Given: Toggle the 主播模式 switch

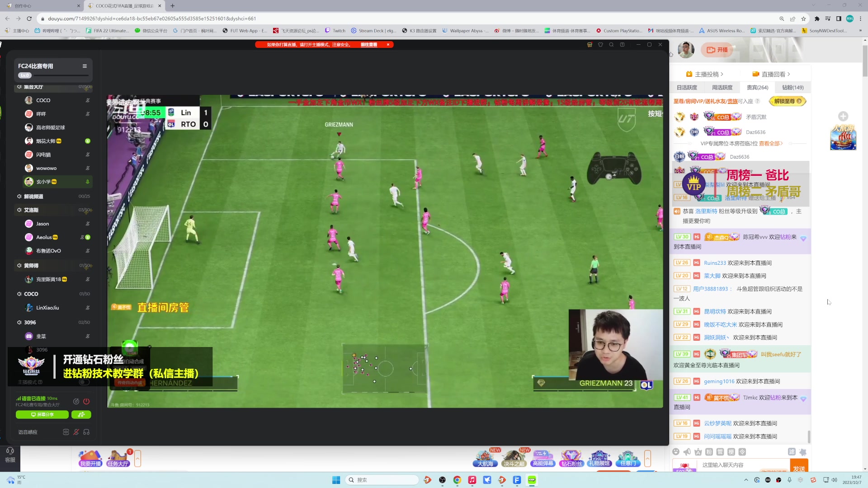Looking at the screenshot, I should pyautogui.click(x=84, y=382).
